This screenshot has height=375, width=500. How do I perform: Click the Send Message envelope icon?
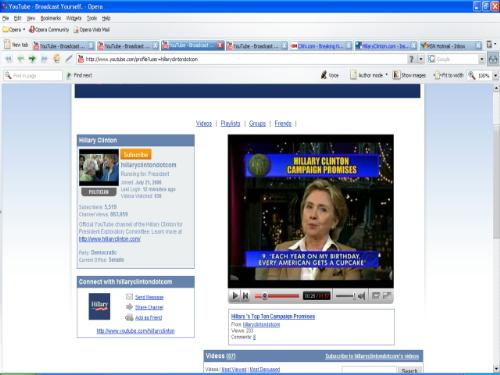[129, 297]
